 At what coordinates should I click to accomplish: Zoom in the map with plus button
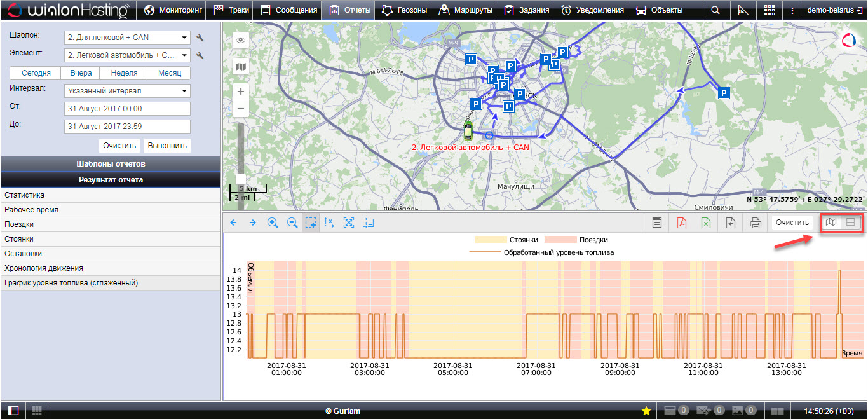tap(241, 92)
